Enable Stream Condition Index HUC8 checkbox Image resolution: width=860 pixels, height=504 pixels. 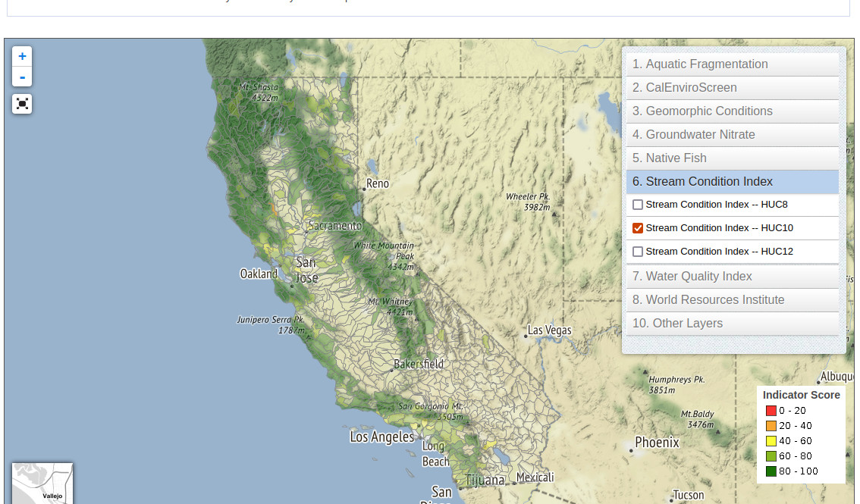638,205
